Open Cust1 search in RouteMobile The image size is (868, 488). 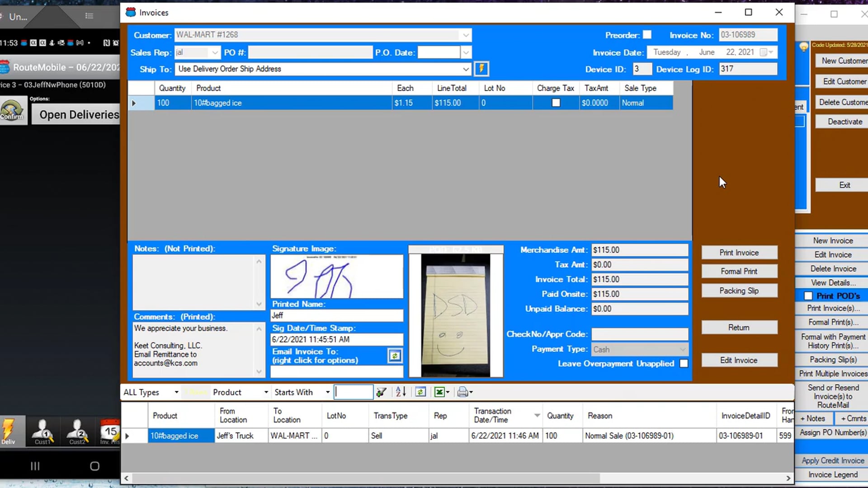click(x=43, y=431)
